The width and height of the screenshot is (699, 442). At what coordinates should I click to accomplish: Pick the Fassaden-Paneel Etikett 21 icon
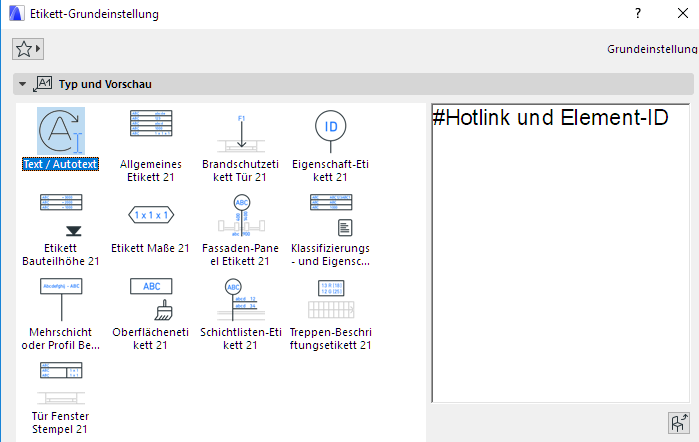tap(242, 215)
